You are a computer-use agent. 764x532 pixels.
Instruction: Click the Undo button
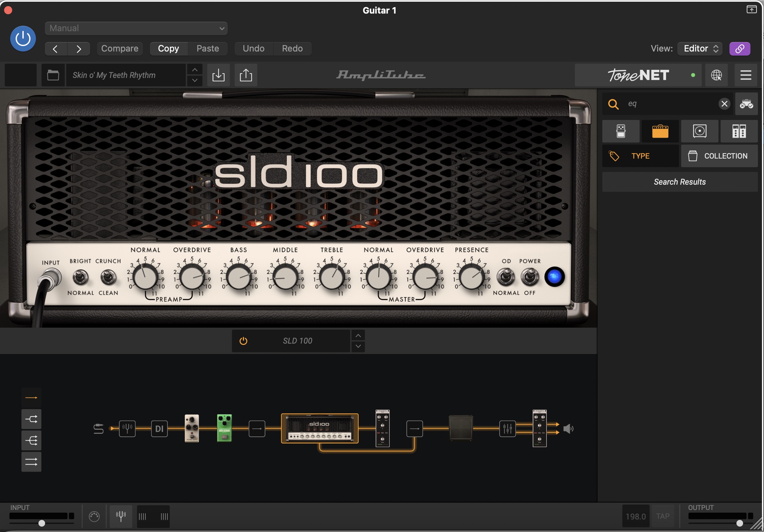[x=254, y=48]
